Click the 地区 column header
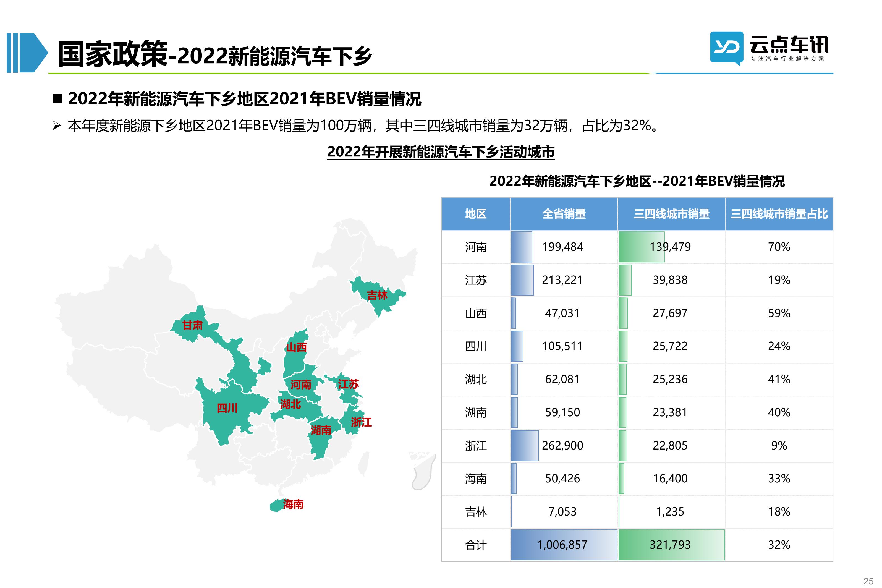 coord(476,214)
